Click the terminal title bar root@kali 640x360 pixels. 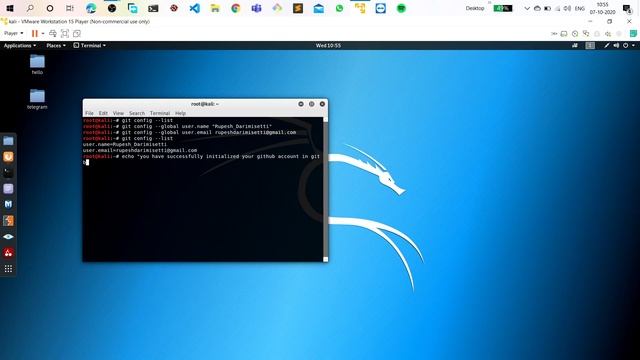(205, 104)
